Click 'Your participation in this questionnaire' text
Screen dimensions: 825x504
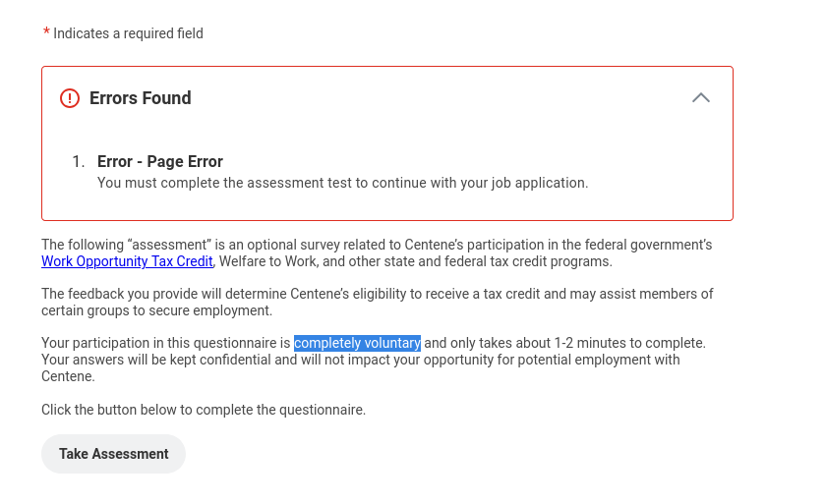165,343
